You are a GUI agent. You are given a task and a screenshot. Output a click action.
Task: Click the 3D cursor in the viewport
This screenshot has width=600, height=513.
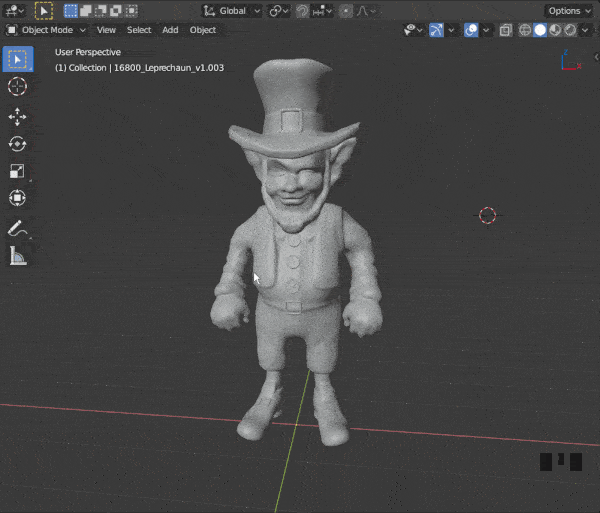488,215
